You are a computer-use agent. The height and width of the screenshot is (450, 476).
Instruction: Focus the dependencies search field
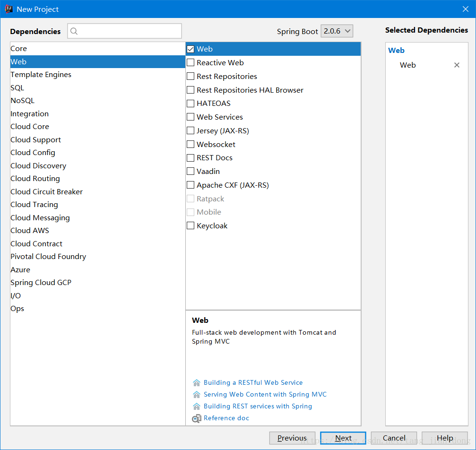coord(124,31)
